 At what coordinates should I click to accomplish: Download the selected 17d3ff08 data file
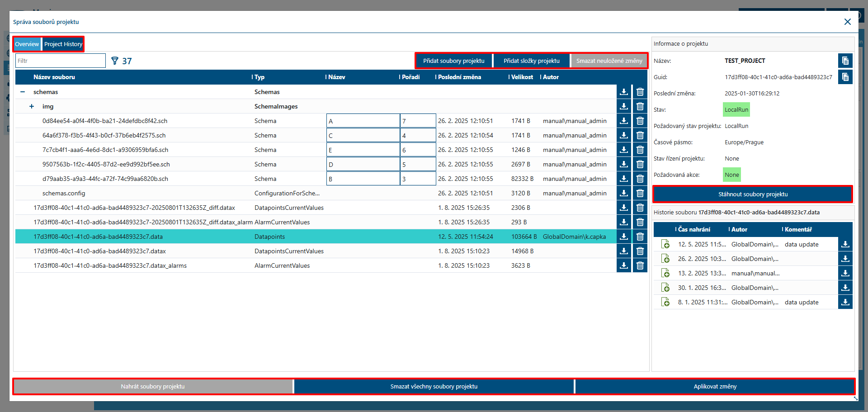pos(624,237)
